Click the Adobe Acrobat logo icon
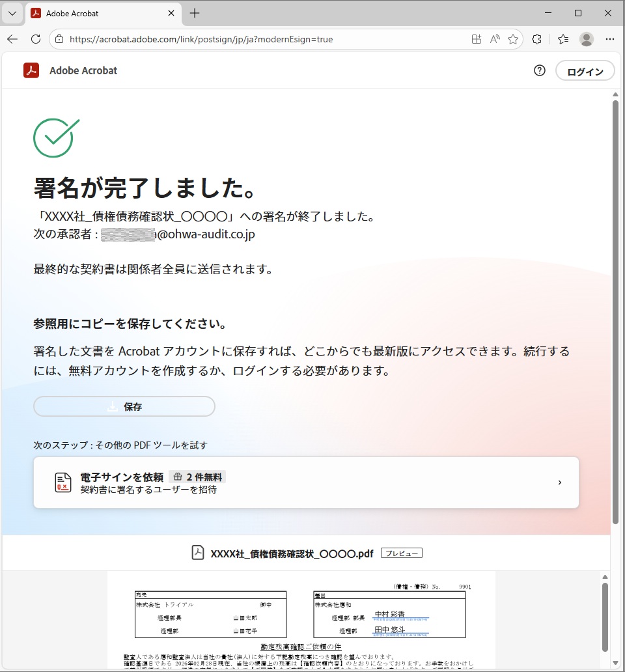625x672 pixels. [x=31, y=70]
